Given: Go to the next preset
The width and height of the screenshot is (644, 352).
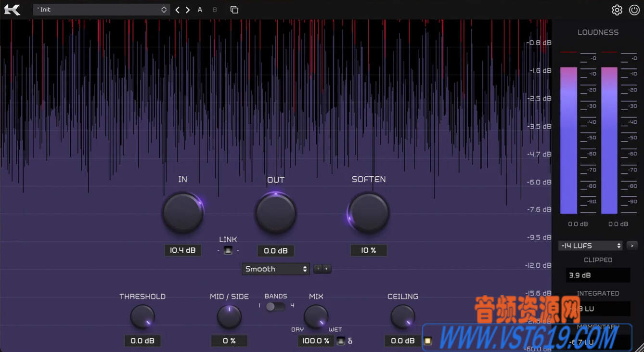Looking at the screenshot, I should pos(188,10).
